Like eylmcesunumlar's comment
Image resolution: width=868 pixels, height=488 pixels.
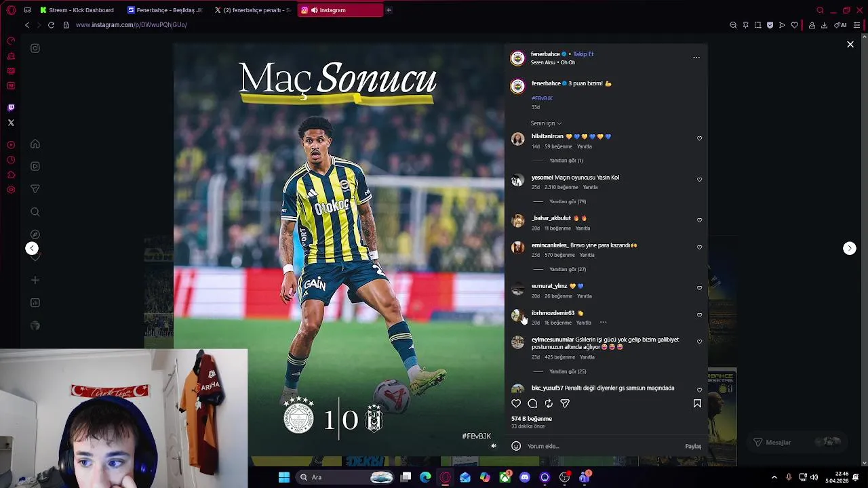point(699,342)
